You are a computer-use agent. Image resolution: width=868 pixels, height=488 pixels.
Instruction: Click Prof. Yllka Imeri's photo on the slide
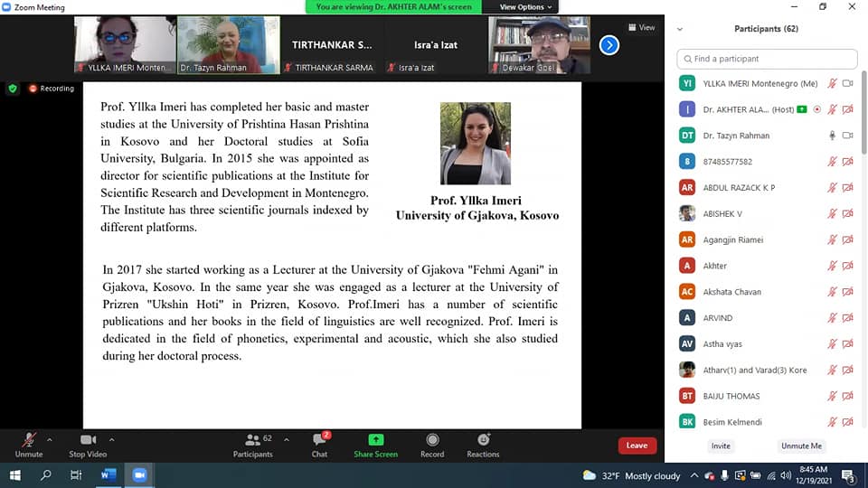[476, 144]
